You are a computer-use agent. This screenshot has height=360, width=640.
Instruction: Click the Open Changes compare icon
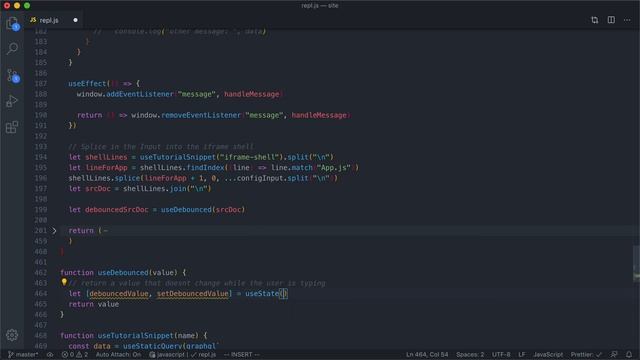(595, 20)
